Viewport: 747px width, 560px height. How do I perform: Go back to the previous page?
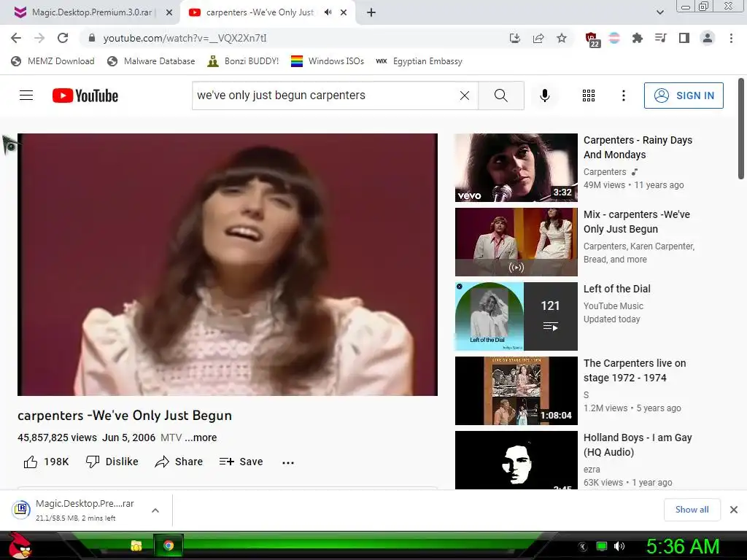tap(16, 38)
